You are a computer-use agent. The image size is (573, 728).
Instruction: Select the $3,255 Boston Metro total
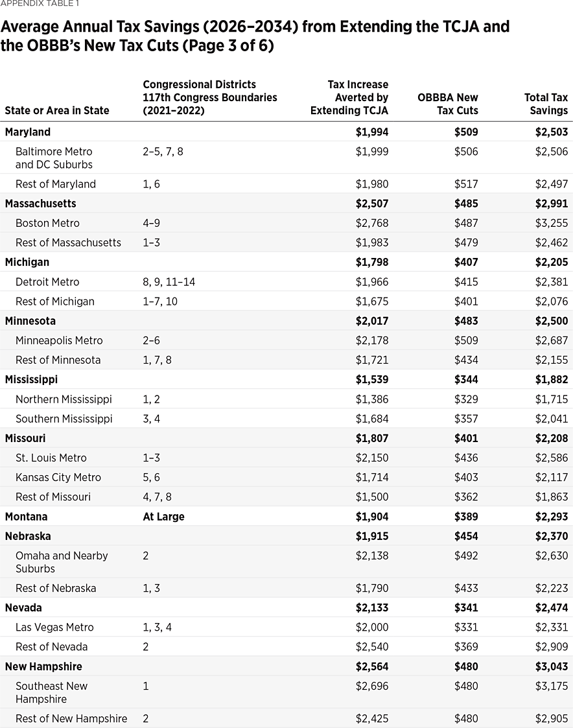552,223
